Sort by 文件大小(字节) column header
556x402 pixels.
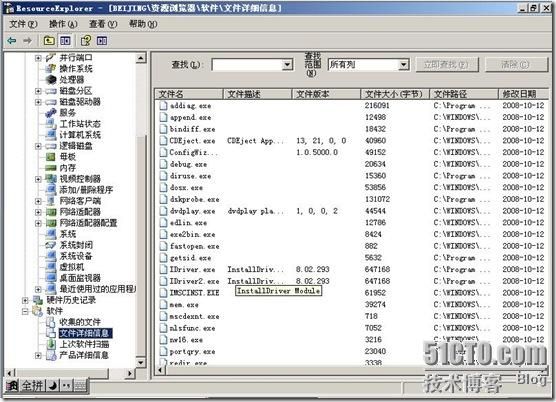395,94
